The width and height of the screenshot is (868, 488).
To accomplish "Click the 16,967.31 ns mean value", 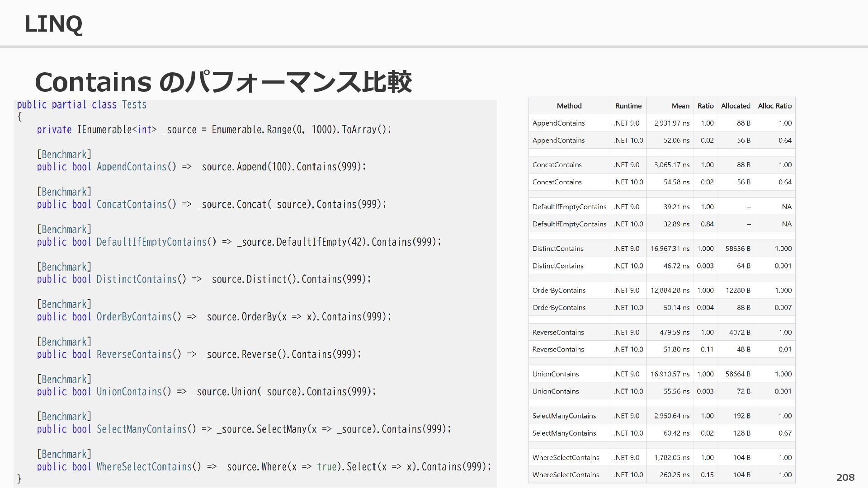I will (670, 249).
